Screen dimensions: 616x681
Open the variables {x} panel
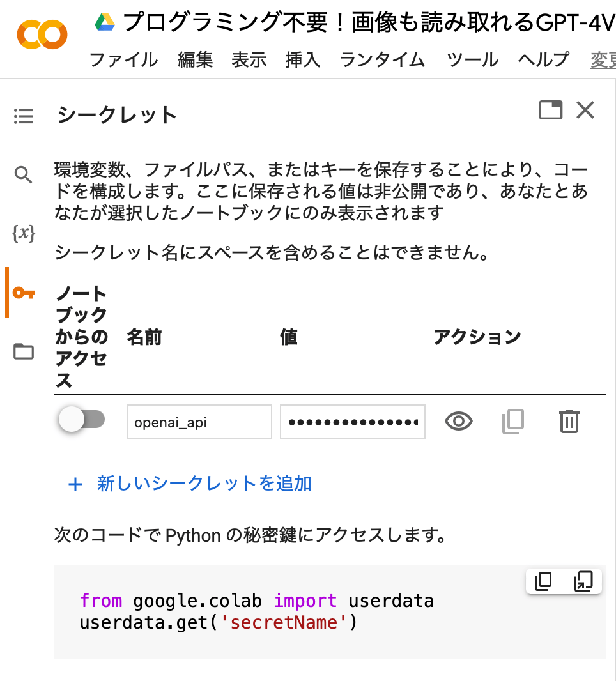coord(24,233)
